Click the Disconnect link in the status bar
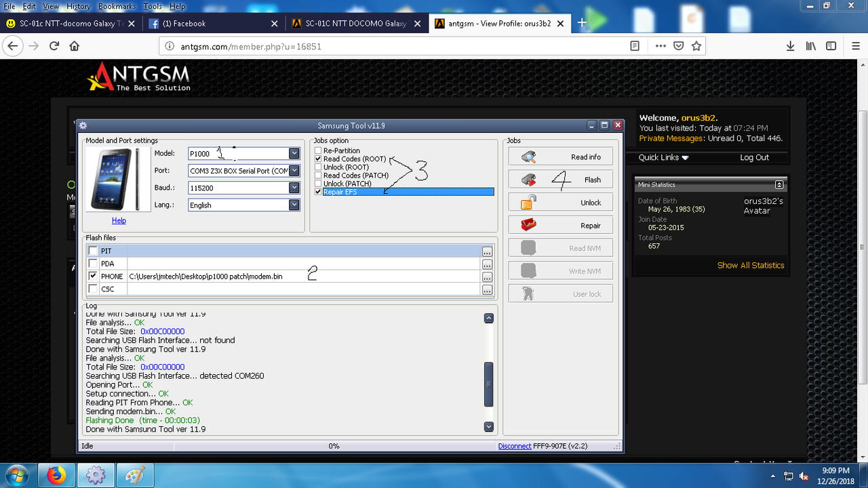Image resolution: width=868 pixels, height=488 pixels. pyautogui.click(x=515, y=446)
